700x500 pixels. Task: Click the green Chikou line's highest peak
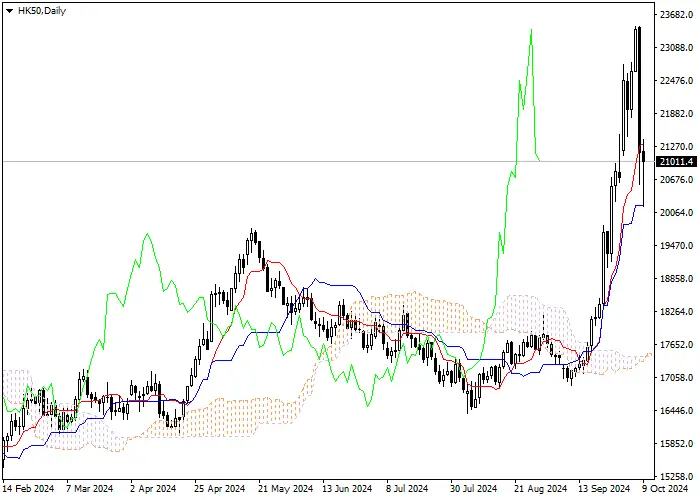pyautogui.click(x=531, y=30)
